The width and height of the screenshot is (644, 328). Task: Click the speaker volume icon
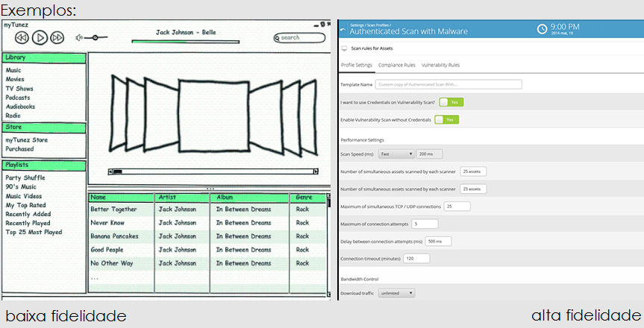coord(78,37)
